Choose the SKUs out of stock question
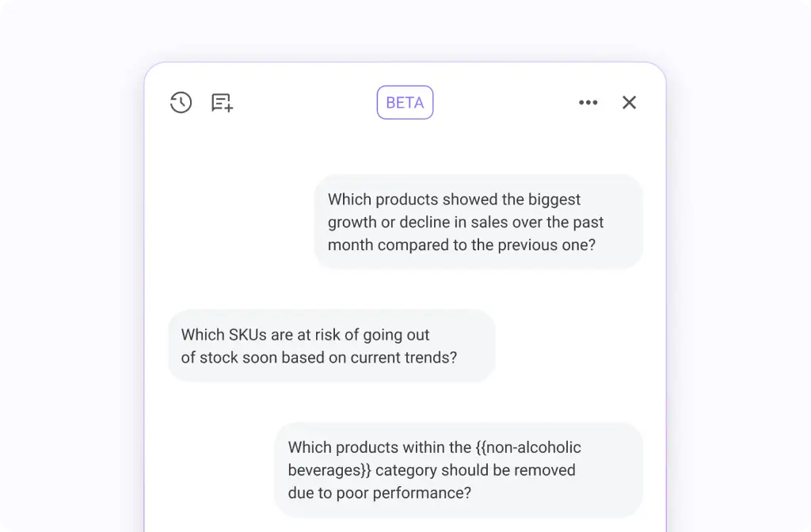 tap(331, 346)
